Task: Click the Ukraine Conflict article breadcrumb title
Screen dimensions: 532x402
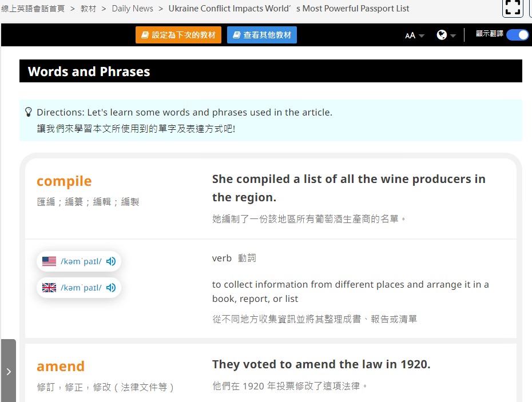Action: tap(289, 9)
